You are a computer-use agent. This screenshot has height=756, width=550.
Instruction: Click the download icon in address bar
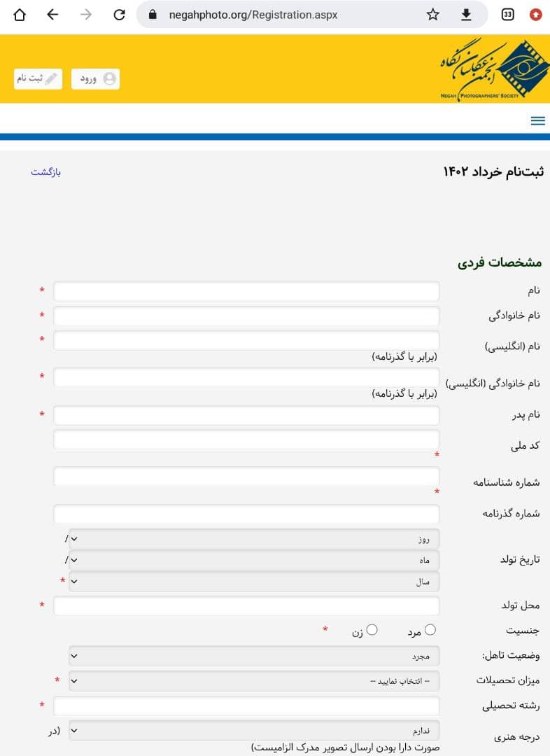(465, 15)
